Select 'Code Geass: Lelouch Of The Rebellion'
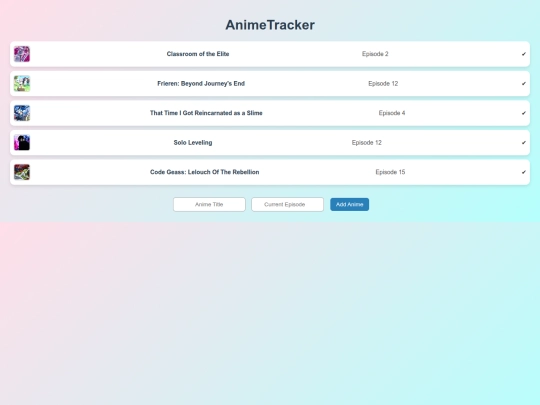Viewport: 540px width, 405px height. tap(204, 172)
